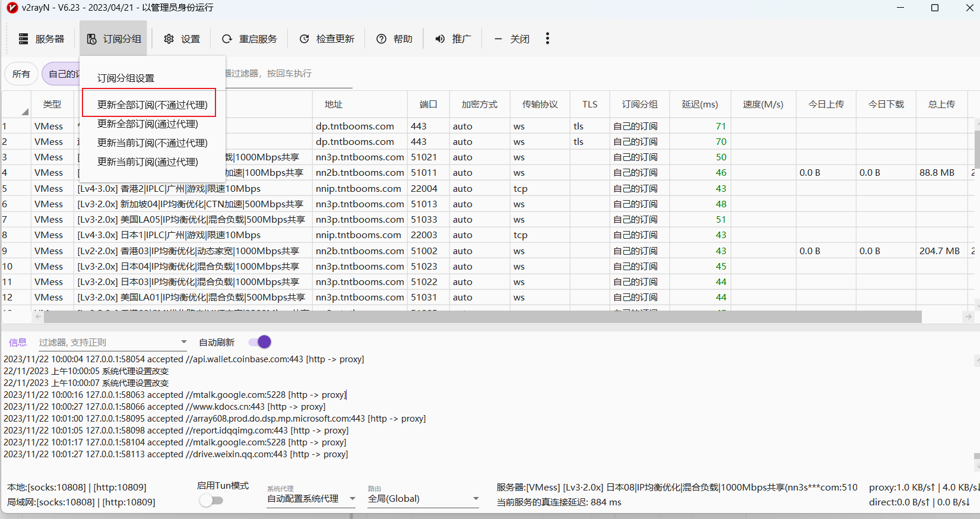Sort by the 速度(M/s) column header
980x519 pixels.
pos(763,105)
